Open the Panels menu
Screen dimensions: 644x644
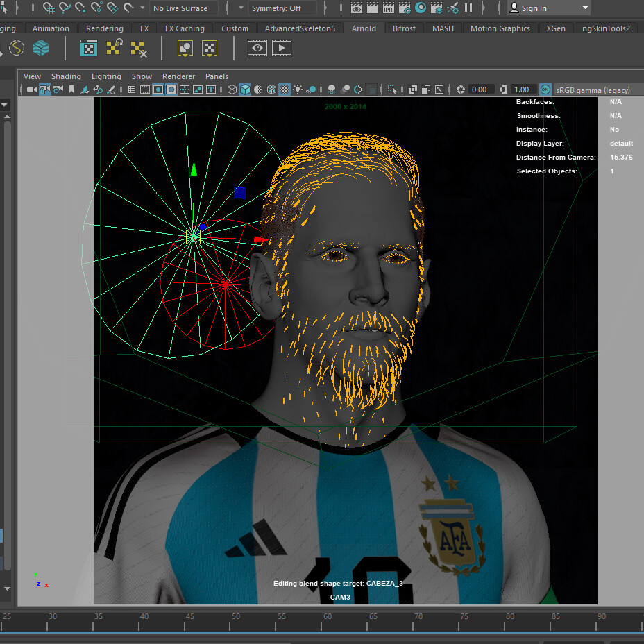tap(217, 76)
